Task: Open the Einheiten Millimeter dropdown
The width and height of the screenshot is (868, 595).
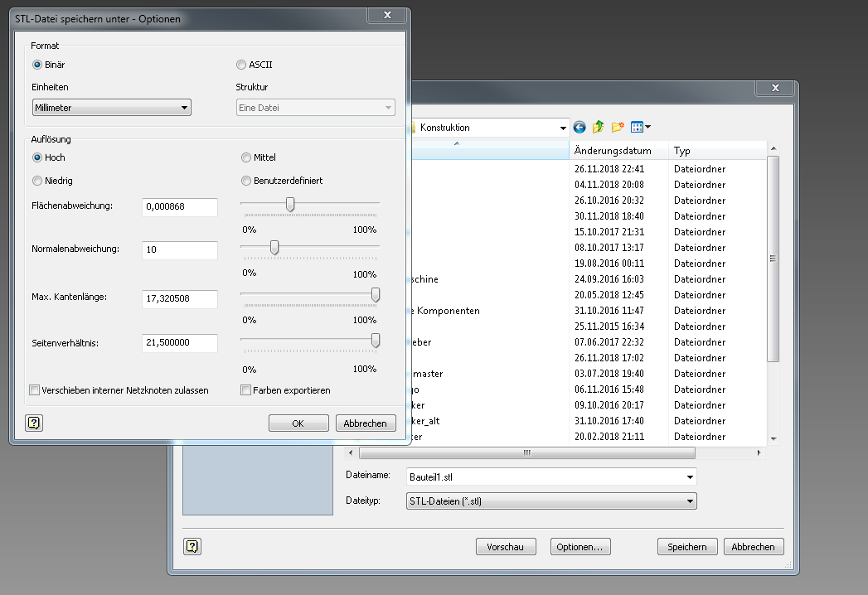Action: pos(112,108)
